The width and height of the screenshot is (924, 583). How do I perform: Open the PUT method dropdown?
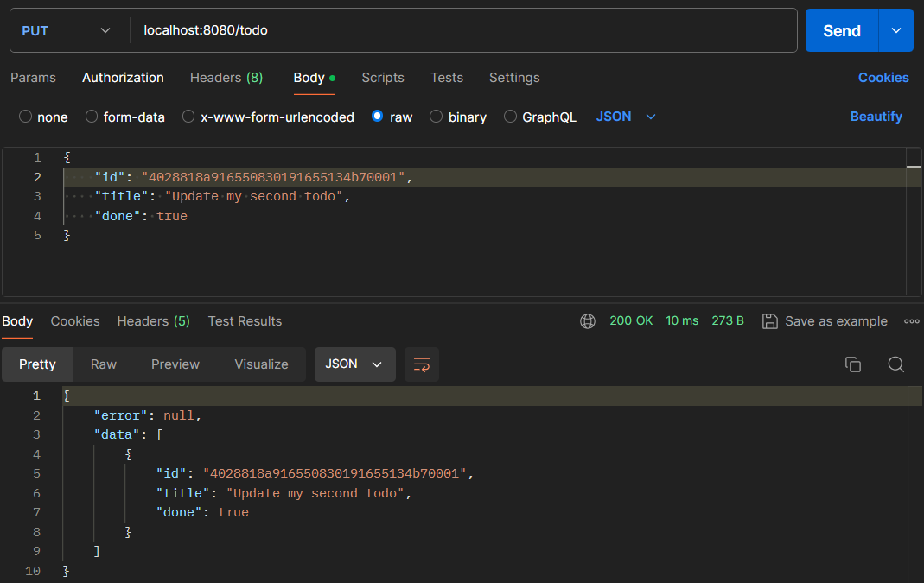coord(67,31)
